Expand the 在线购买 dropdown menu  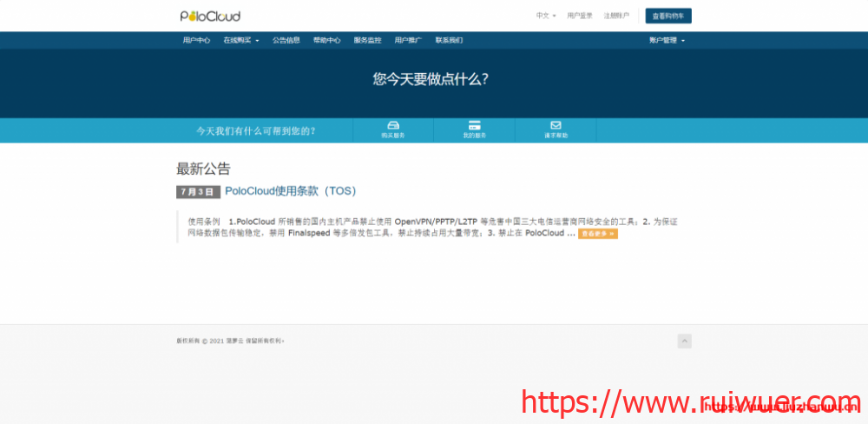coord(240,40)
